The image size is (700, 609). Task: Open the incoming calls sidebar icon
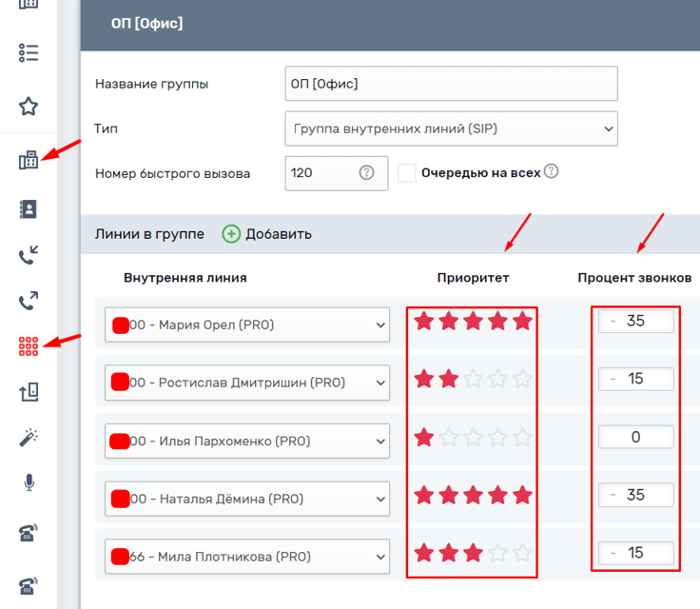point(29,255)
